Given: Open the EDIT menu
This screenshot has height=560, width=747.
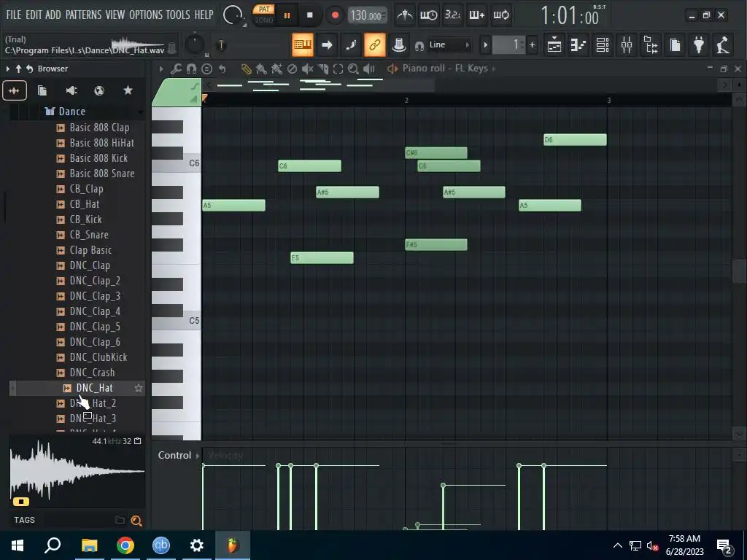Looking at the screenshot, I should 34,15.
